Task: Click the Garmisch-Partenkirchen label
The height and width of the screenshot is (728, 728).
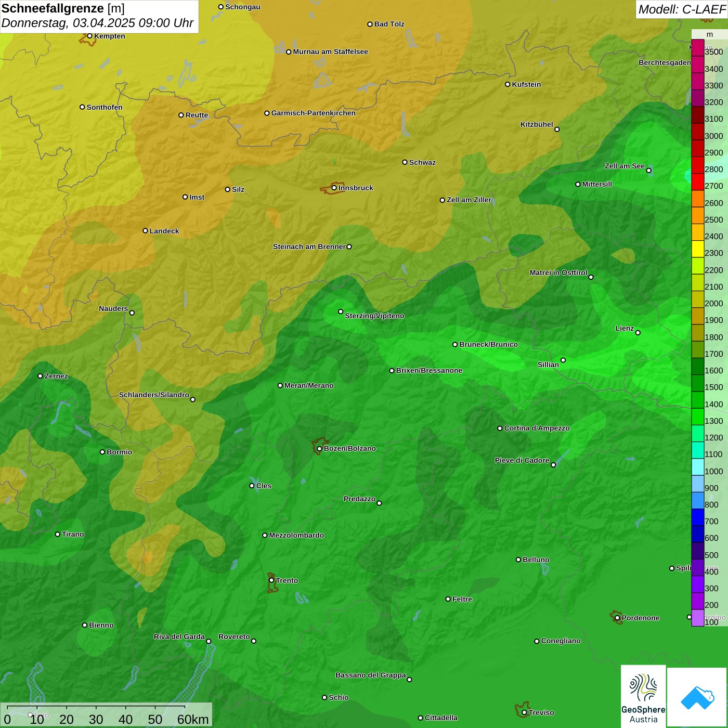Action: coord(314,113)
